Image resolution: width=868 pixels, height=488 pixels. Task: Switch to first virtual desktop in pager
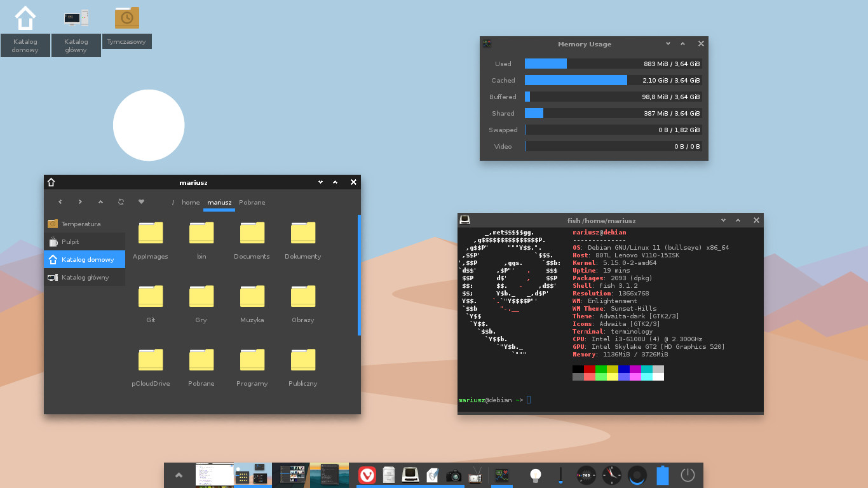coord(214,475)
